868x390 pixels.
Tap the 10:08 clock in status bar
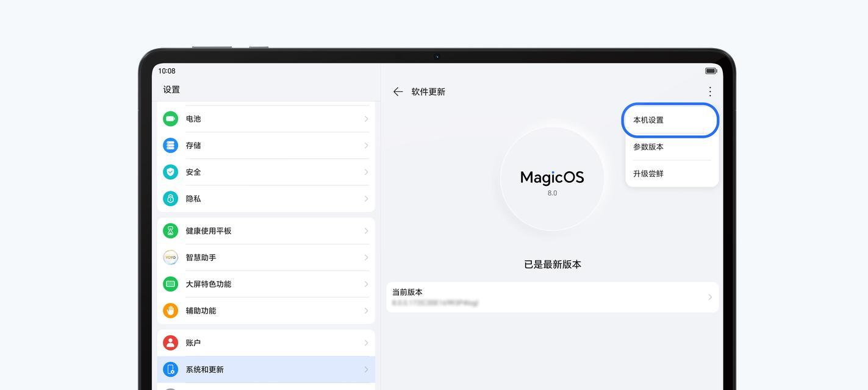click(167, 71)
